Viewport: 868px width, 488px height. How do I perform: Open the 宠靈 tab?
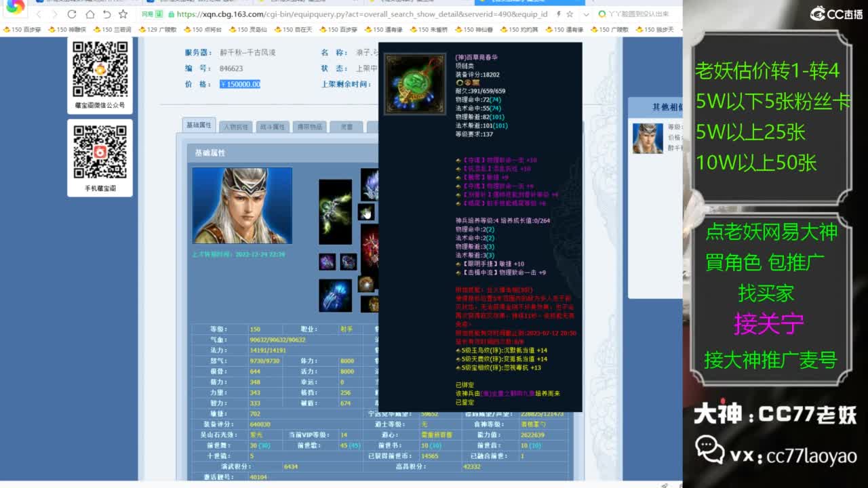coord(346,127)
